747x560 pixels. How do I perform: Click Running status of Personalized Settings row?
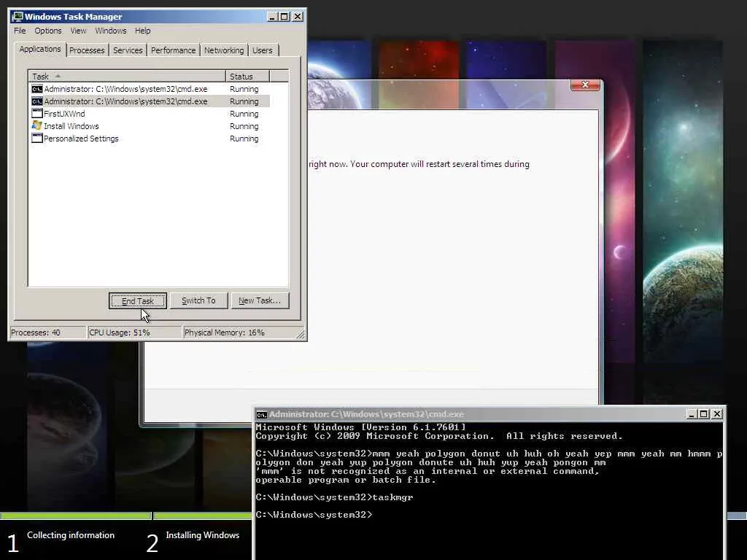244,139
